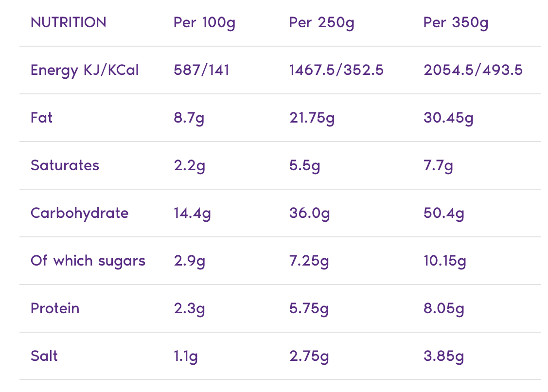Click the Energy KJ/KCal row label
Screen dimensions: 548x392
point(85,70)
